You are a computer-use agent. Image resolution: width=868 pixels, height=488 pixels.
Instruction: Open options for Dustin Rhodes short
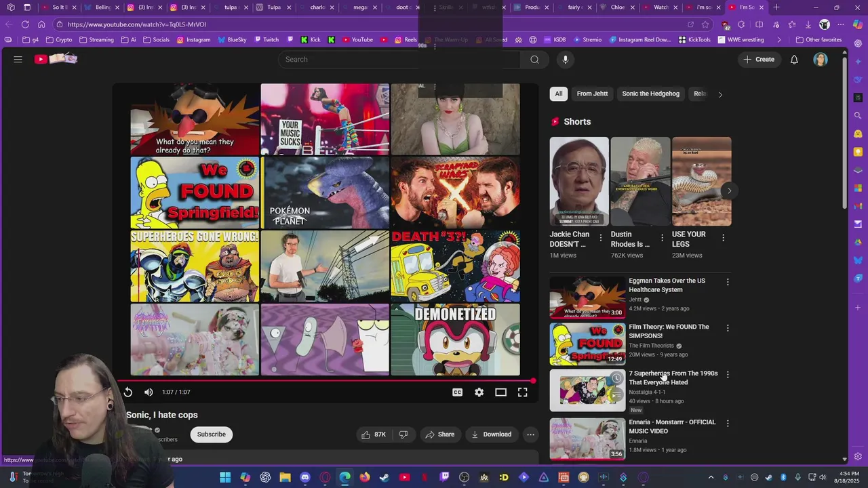pos(662,238)
